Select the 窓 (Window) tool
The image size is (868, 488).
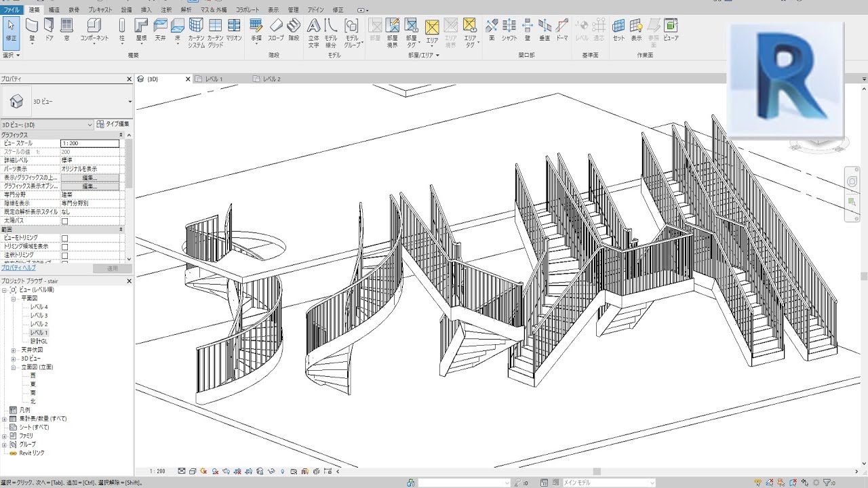(66, 30)
